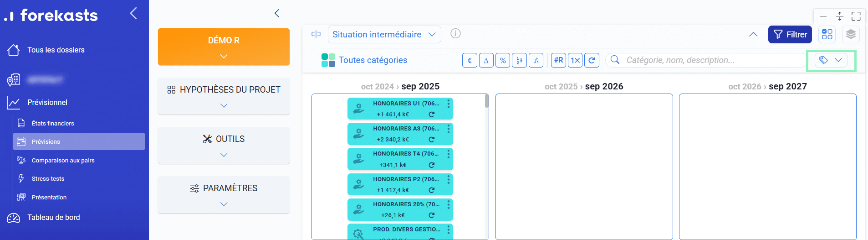The width and height of the screenshot is (868, 240).
Task: Click the split compare icon
Action: coord(316,34)
